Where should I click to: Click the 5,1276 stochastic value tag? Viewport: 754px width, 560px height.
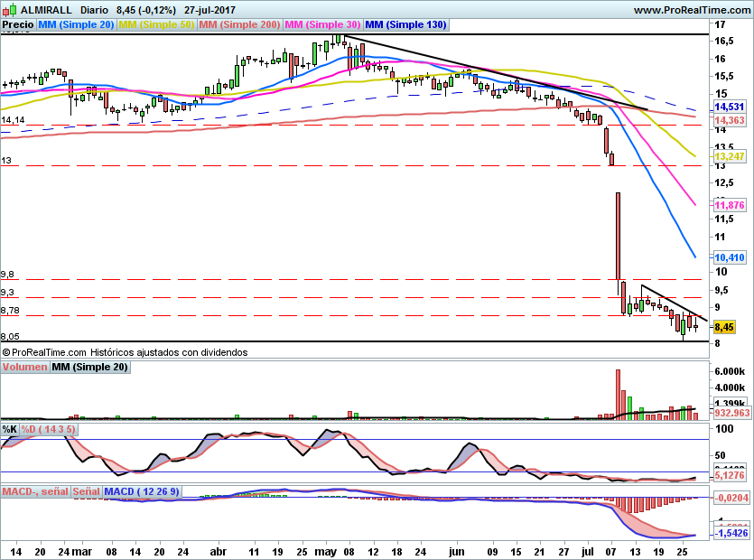(730, 475)
